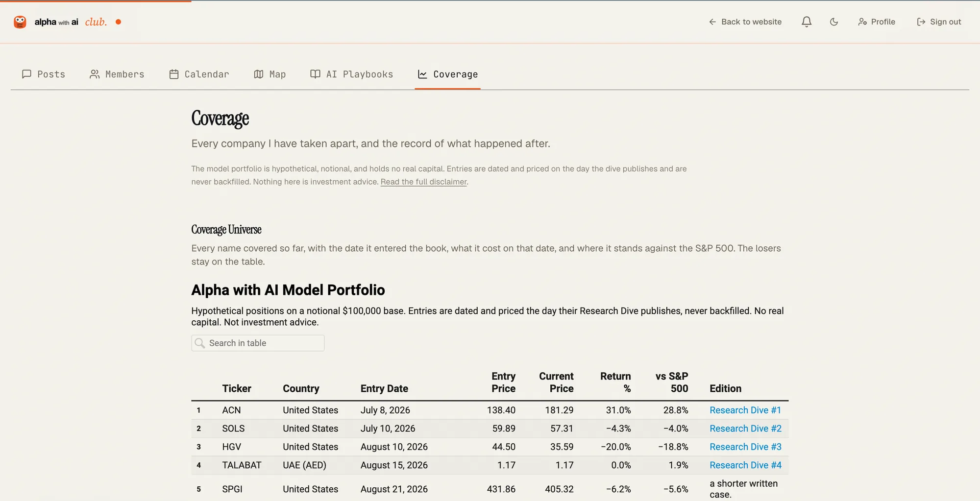The height and width of the screenshot is (501, 980).
Task: Click the owl logo icon
Action: pos(20,22)
